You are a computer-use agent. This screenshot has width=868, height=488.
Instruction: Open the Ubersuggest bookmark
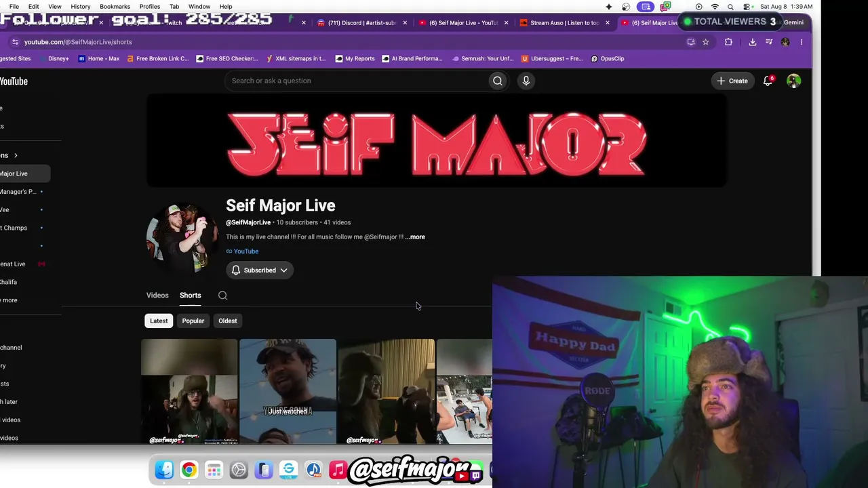(552, 59)
